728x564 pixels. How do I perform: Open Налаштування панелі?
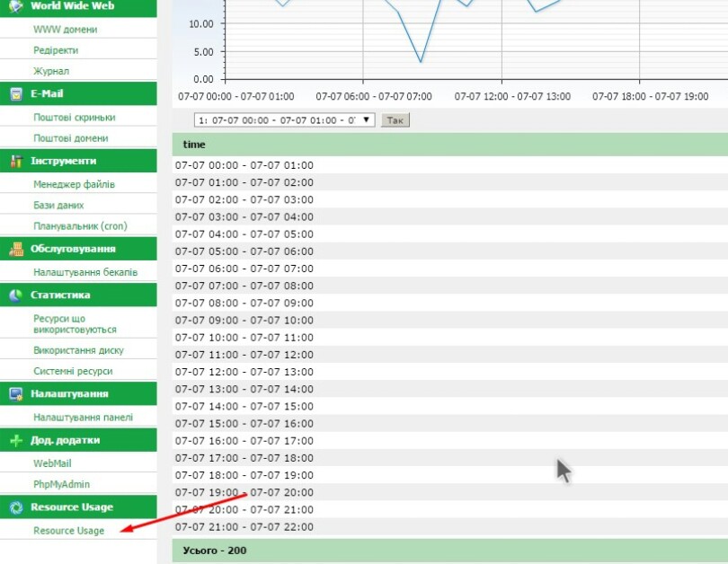83,417
